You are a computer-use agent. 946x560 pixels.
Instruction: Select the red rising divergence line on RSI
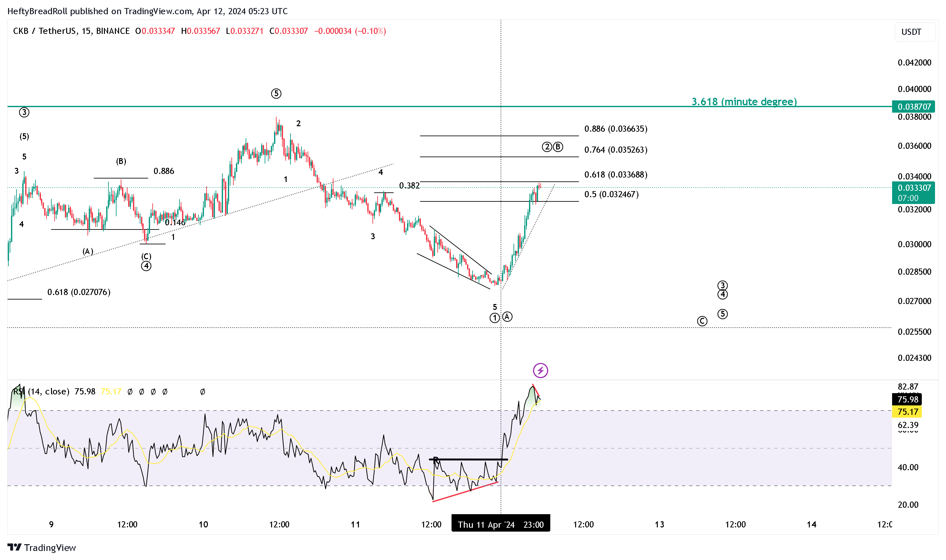pyautogui.click(x=465, y=492)
